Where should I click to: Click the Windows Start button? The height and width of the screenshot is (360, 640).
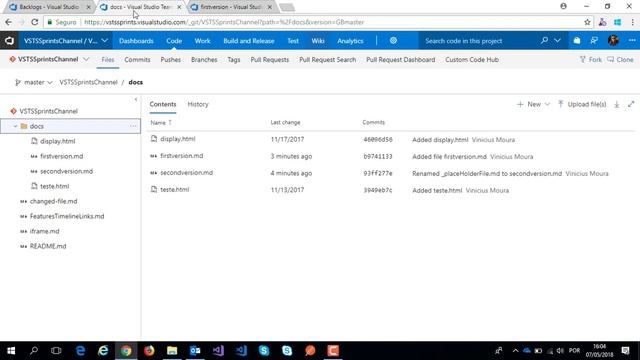11,351
